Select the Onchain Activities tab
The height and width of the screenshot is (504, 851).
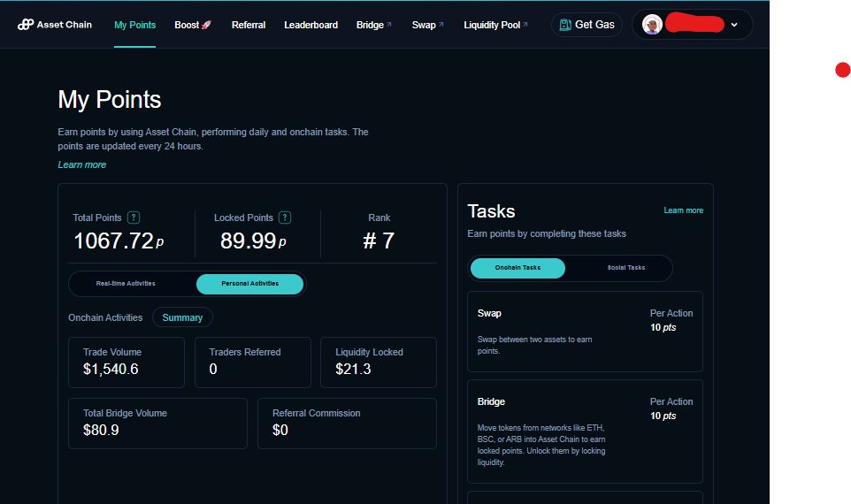click(105, 318)
